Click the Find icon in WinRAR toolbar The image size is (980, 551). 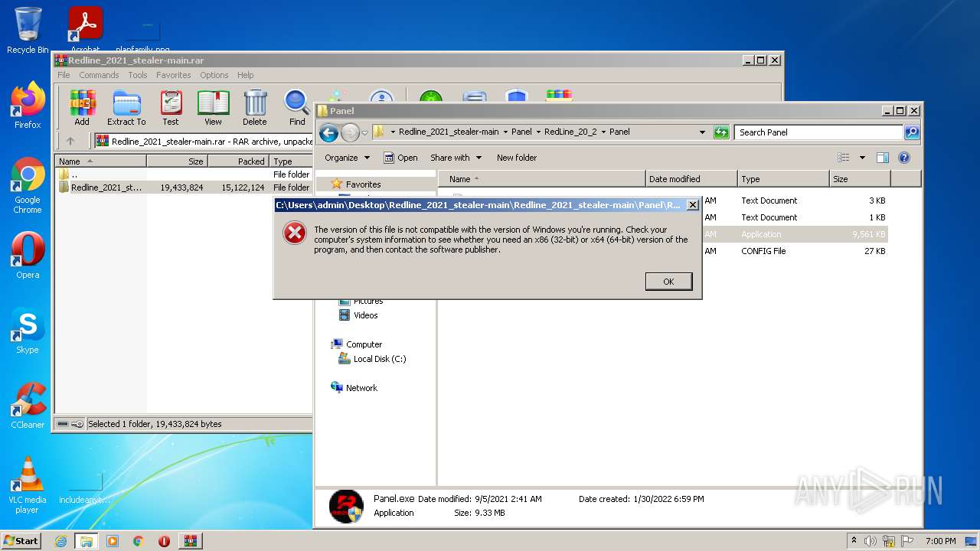tap(297, 108)
